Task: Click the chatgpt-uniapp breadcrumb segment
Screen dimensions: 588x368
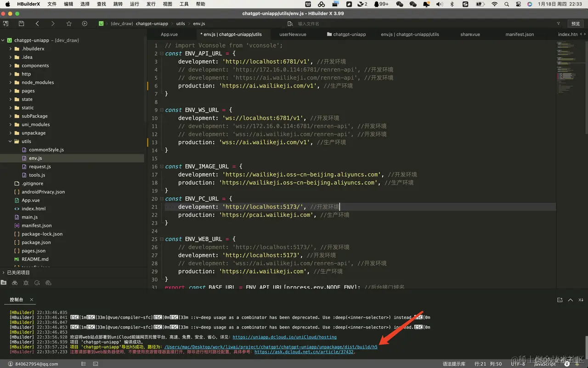Action: (x=152, y=23)
